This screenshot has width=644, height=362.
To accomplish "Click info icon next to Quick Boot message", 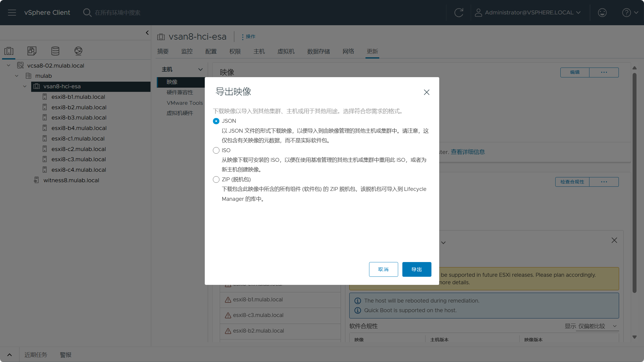I will tap(358, 310).
